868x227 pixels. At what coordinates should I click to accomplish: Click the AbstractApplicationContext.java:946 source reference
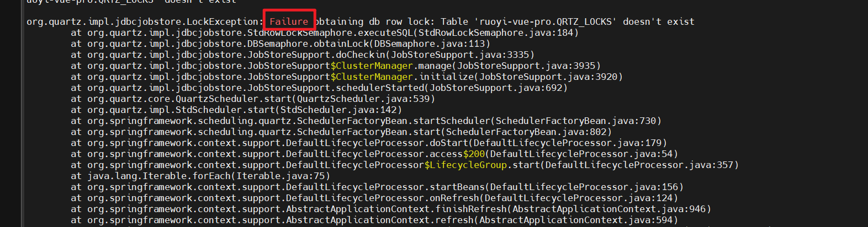609,209
